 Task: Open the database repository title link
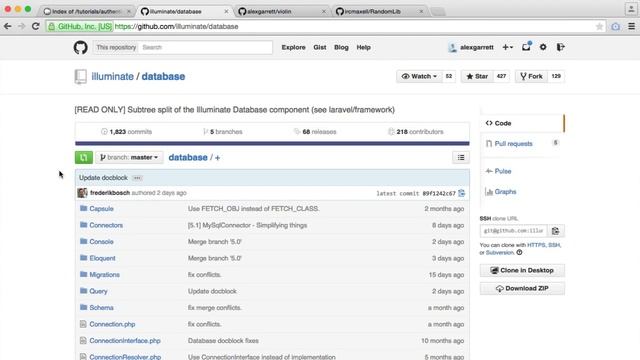click(x=163, y=76)
